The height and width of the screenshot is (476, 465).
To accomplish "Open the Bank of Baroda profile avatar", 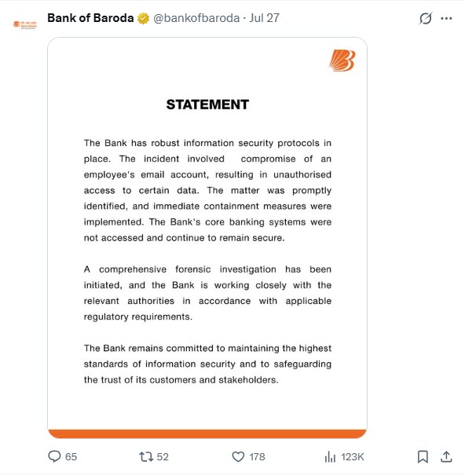I will coord(25,24).
